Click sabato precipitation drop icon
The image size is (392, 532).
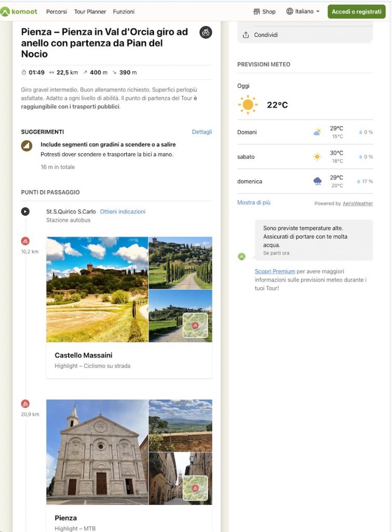pyautogui.click(x=361, y=157)
